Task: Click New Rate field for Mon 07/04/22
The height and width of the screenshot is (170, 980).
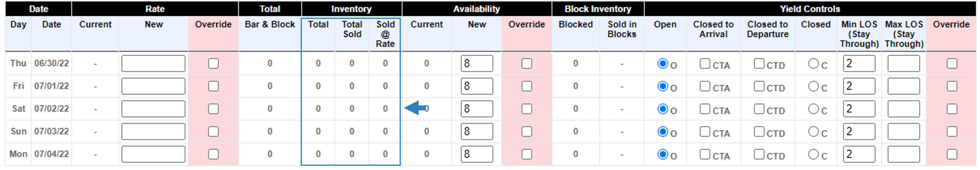Action: click(153, 154)
